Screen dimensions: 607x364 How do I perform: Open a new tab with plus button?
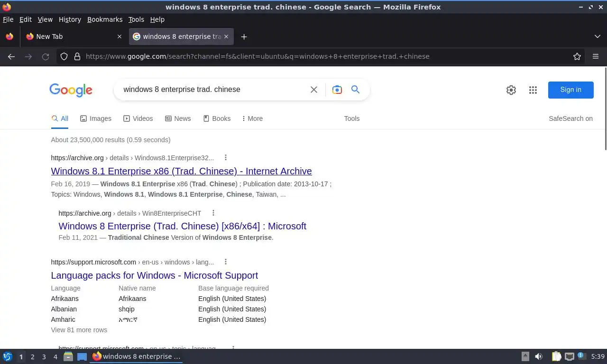244,36
